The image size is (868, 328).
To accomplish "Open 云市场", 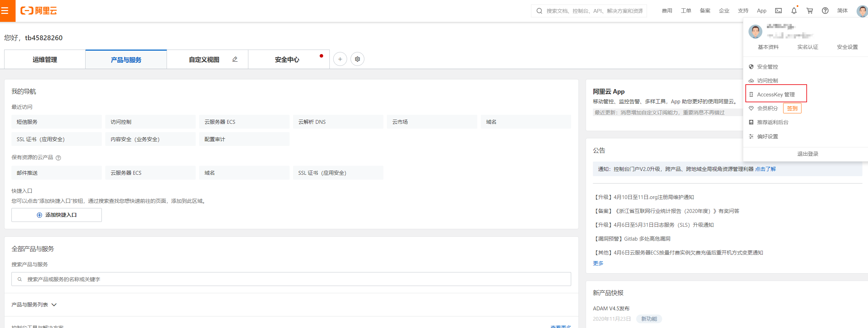I will click(x=432, y=122).
